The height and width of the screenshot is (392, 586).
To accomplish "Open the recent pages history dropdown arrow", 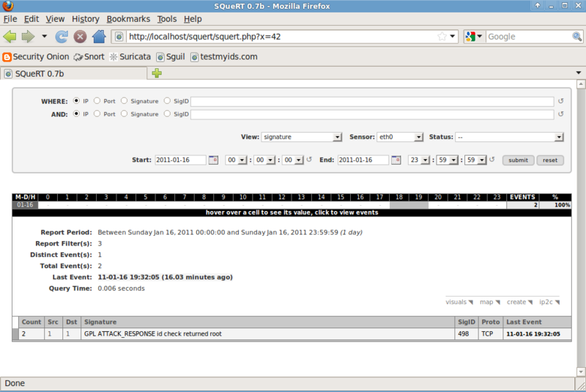I will (44, 37).
